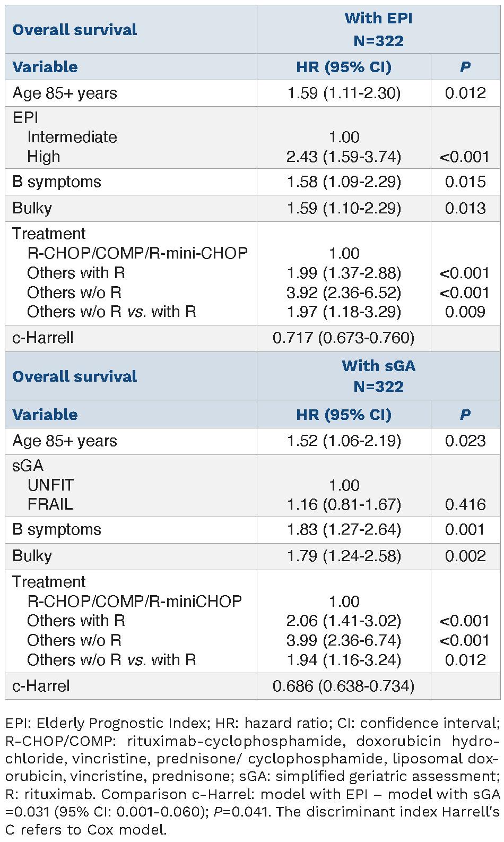504x842 pixels.
Task: Select the 'FRAIL' sGA row label
Action: (x=50, y=504)
